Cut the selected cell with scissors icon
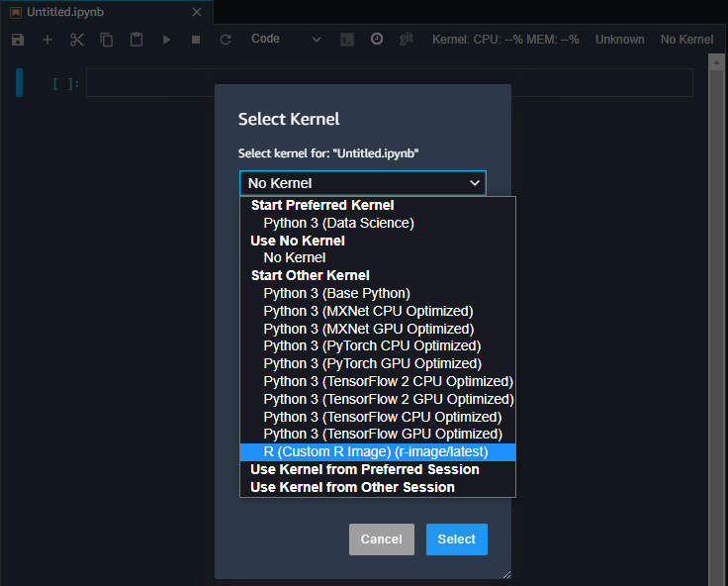The image size is (728, 586). [77, 40]
